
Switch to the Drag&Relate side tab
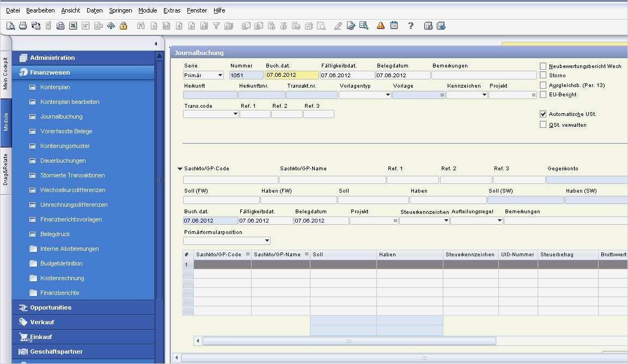[x=5, y=169]
